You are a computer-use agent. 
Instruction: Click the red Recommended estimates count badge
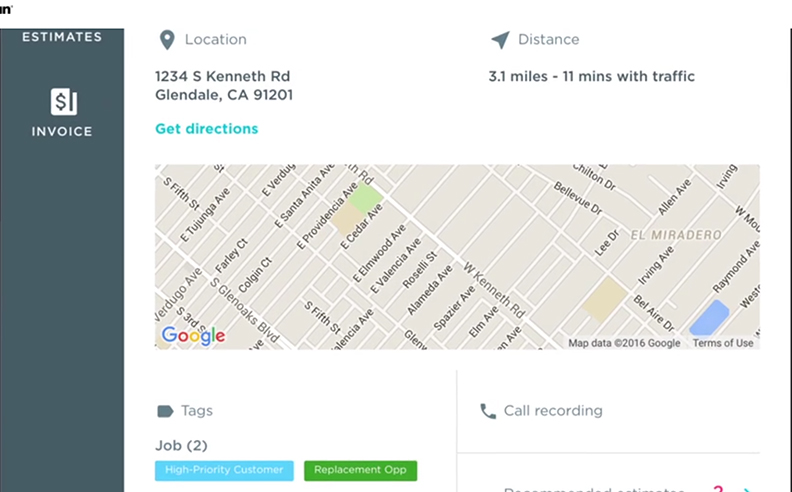717,489
